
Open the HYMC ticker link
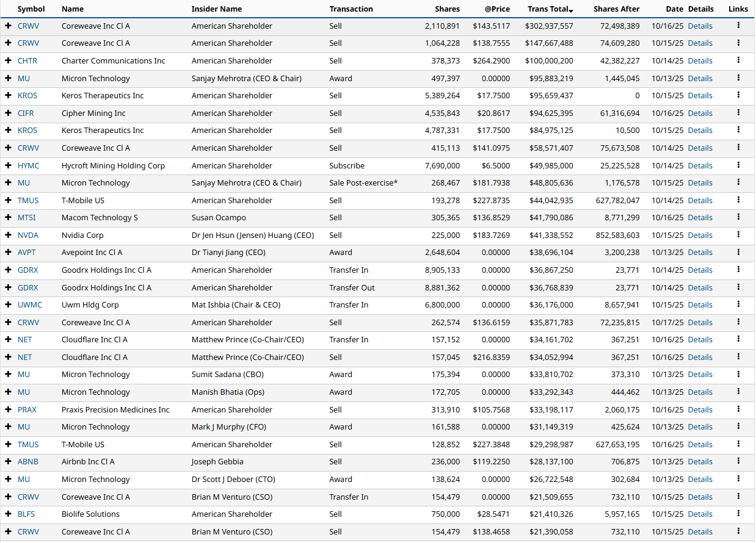pyautogui.click(x=28, y=165)
